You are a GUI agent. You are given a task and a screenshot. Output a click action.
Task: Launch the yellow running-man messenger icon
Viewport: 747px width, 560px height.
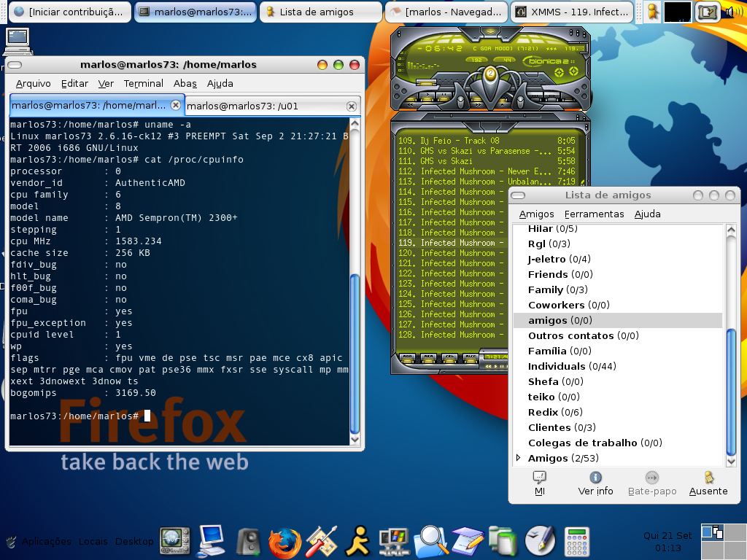tap(358, 542)
